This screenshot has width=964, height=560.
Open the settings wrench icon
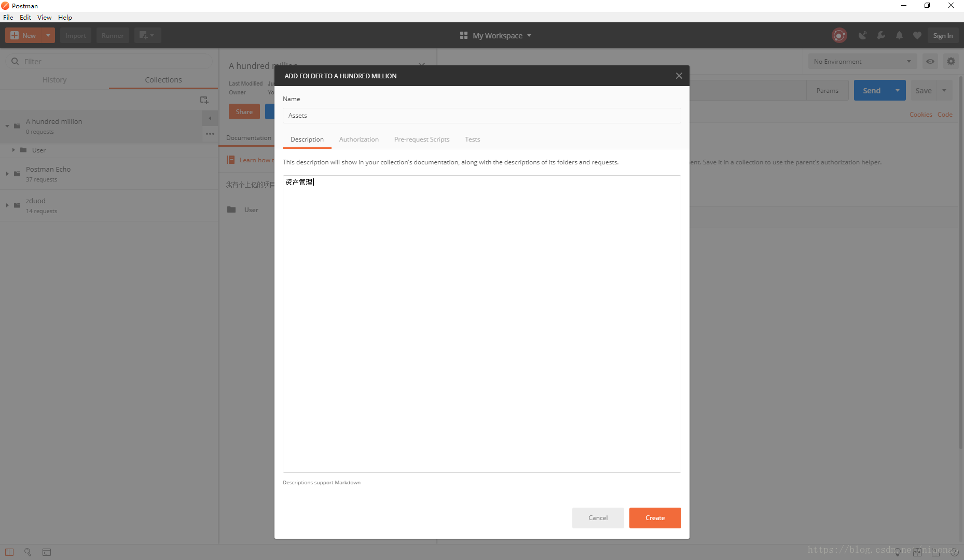881,35
